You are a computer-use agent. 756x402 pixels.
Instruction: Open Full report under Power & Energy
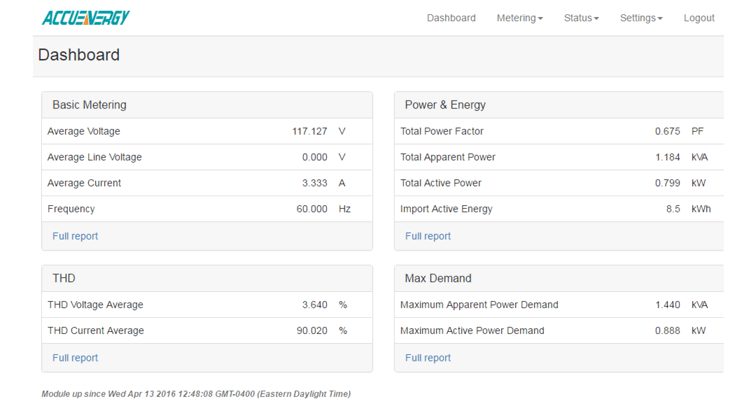click(428, 236)
